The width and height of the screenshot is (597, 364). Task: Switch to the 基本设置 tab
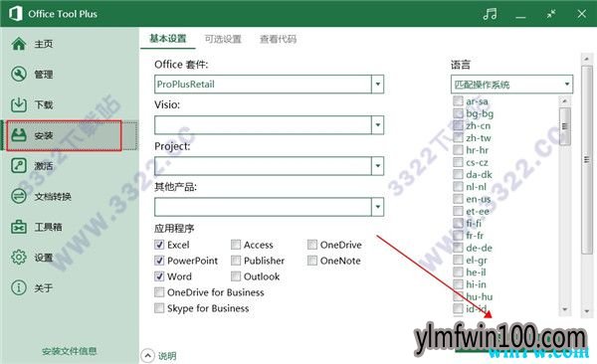click(x=168, y=39)
